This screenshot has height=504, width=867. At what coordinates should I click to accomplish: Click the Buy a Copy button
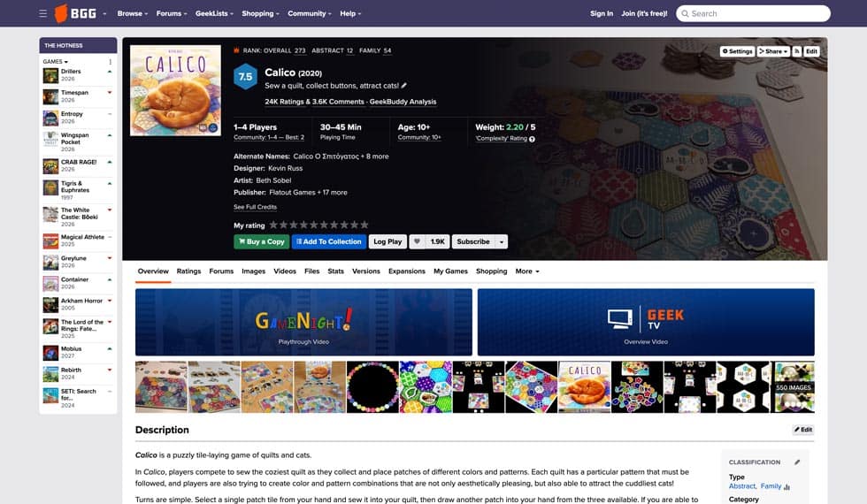pos(261,241)
